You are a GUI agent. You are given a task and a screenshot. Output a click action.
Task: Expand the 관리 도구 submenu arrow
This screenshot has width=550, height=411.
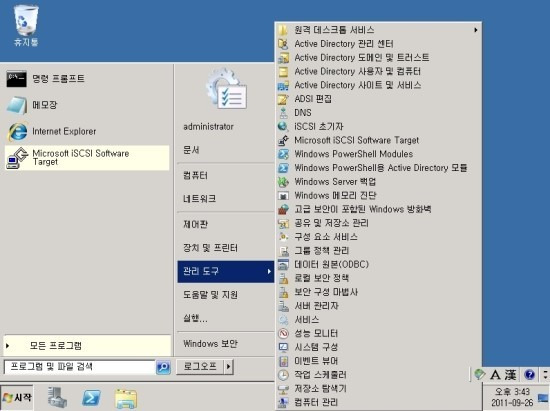pyautogui.click(x=269, y=271)
